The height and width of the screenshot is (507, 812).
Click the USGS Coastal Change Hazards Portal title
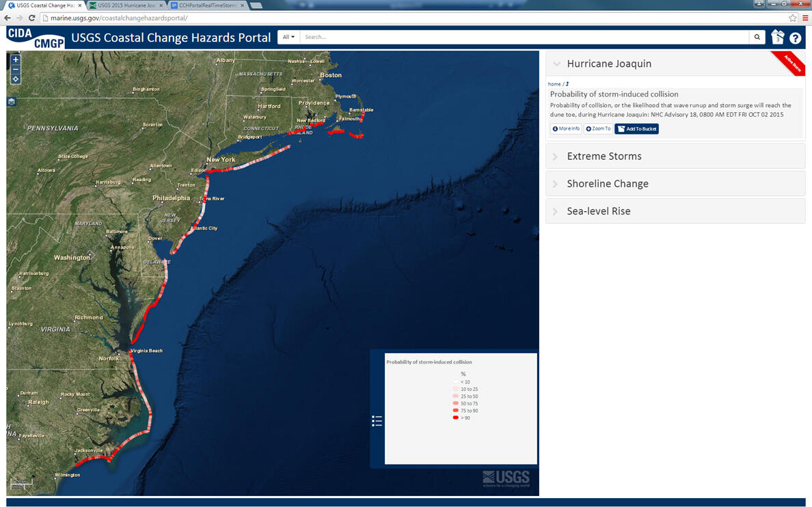tap(171, 38)
